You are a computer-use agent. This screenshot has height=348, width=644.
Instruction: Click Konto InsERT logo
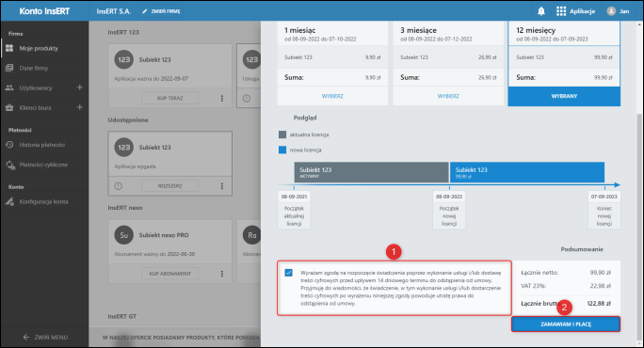pos(44,11)
